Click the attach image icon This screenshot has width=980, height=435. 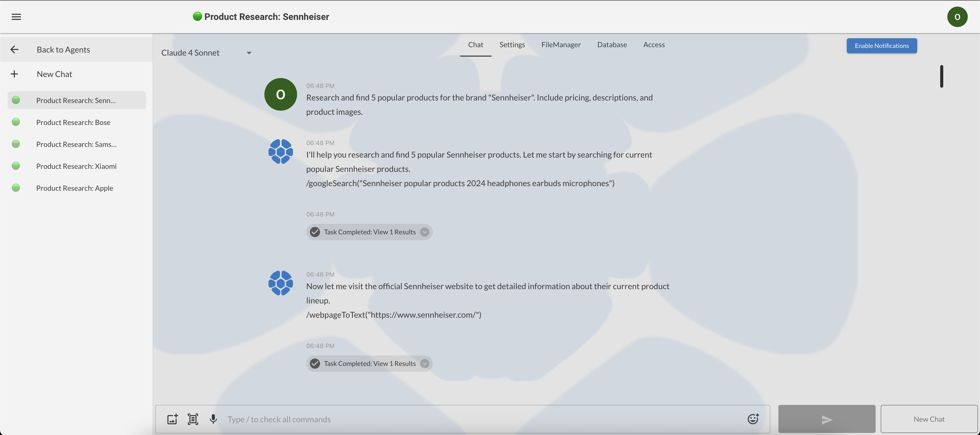tap(172, 419)
